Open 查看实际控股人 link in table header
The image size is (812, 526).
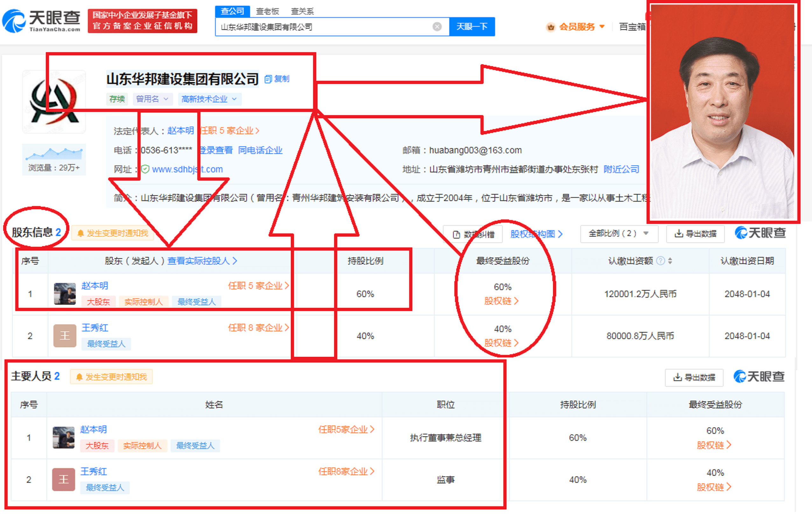click(202, 261)
